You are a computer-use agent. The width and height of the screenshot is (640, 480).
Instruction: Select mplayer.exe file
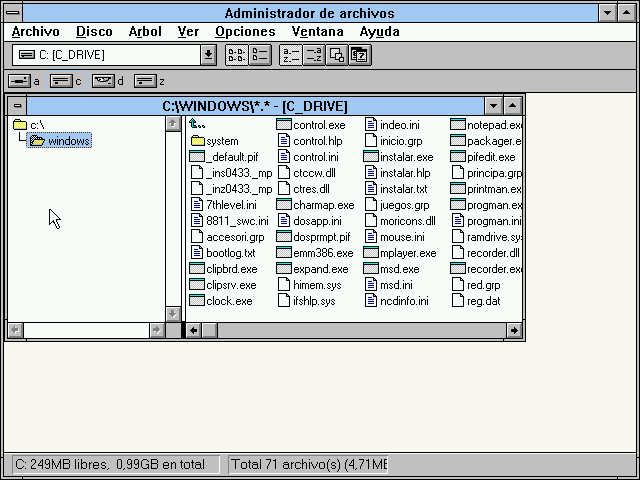(x=400, y=253)
